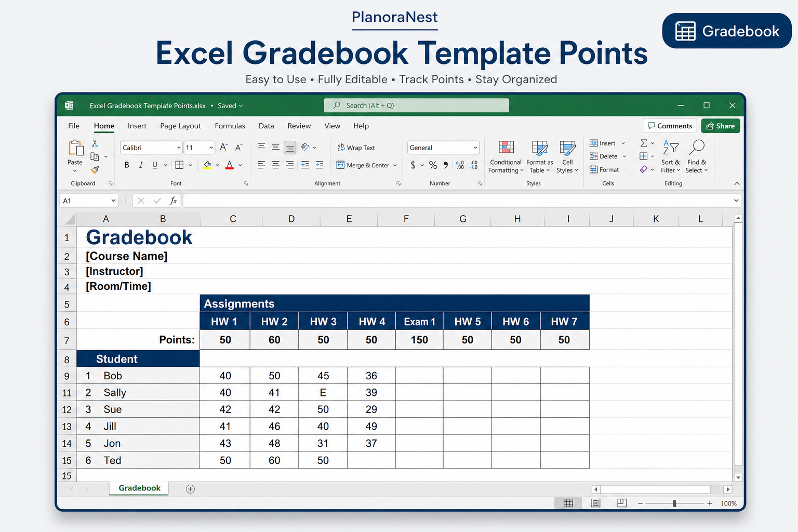Click Format in the Cells group
Screen dimensions: 798x532
604,169
